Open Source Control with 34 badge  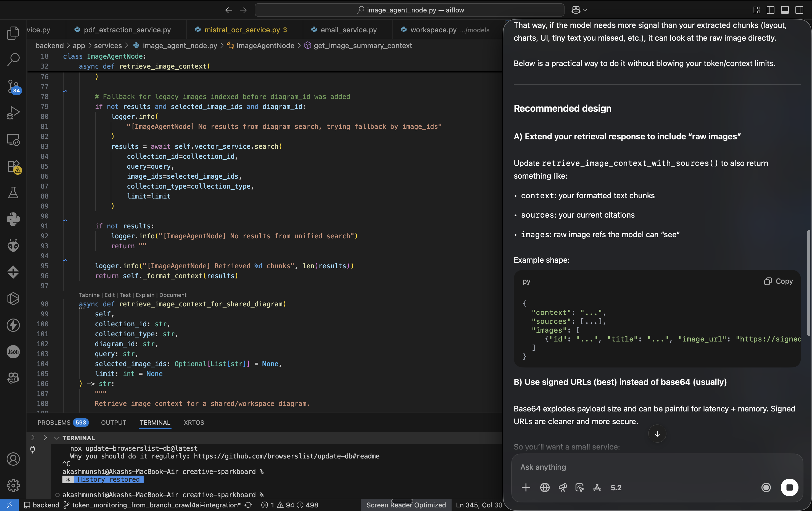[x=13, y=86]
